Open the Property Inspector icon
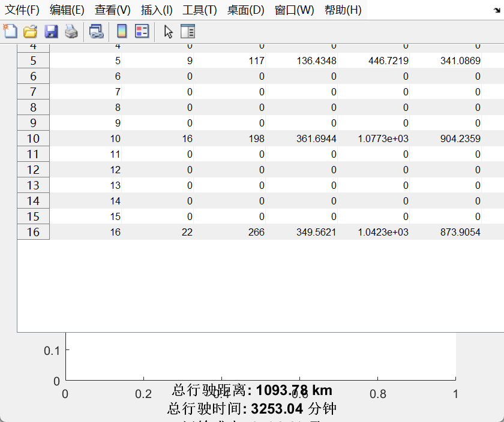 [x=188, y=32]
